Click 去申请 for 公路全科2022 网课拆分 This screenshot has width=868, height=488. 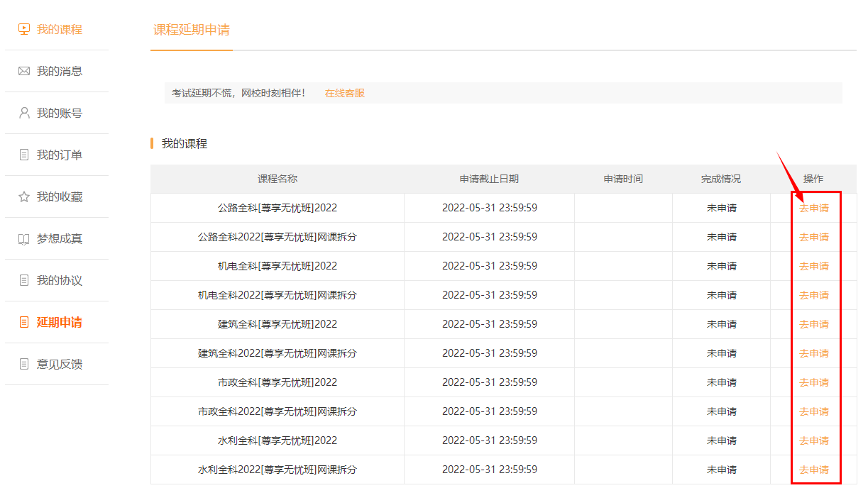pos(813,237)
